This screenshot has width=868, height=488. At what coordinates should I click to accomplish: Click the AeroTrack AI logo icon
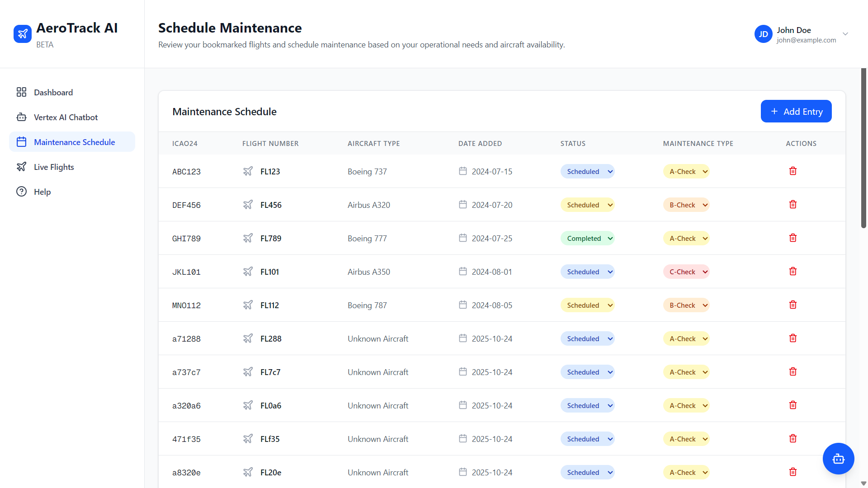pyautogui.click(x=23, y=34)
